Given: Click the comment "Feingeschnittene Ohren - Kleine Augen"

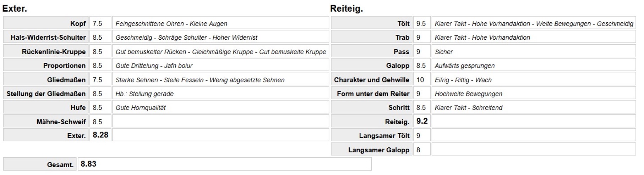Looking at the screenshot, I should pos(171,24).
